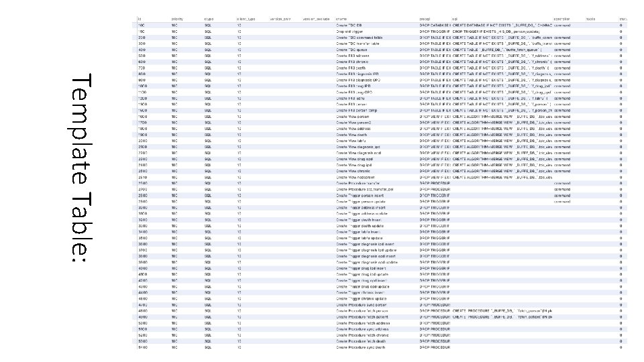This screenshot has height=362, width=644.
Task: Select the 'Create Procedure fetch address' cell
Action: pyautogui.click(x=363, y=323)
